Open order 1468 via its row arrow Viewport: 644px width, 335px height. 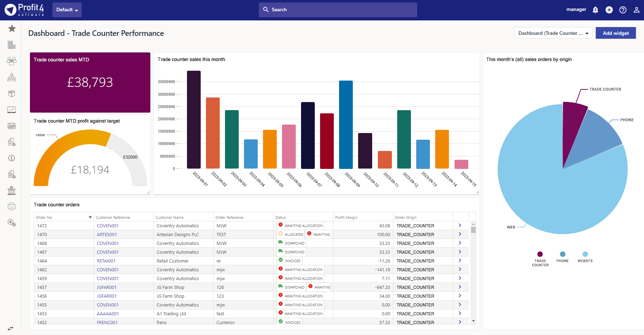(460, 243)
